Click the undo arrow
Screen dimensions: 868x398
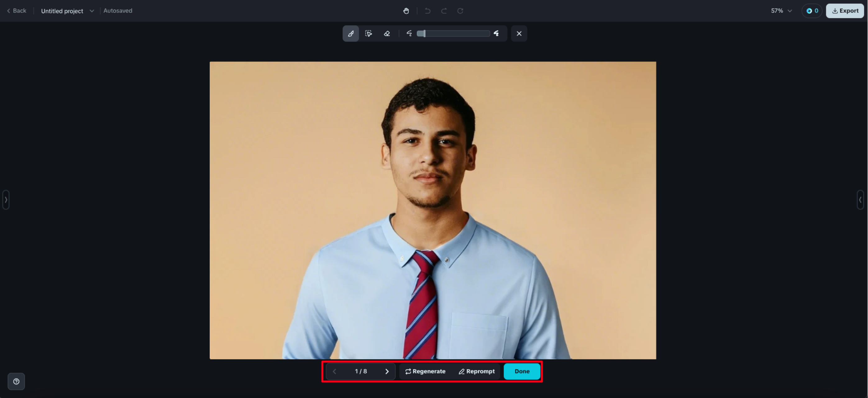(427, 11)
